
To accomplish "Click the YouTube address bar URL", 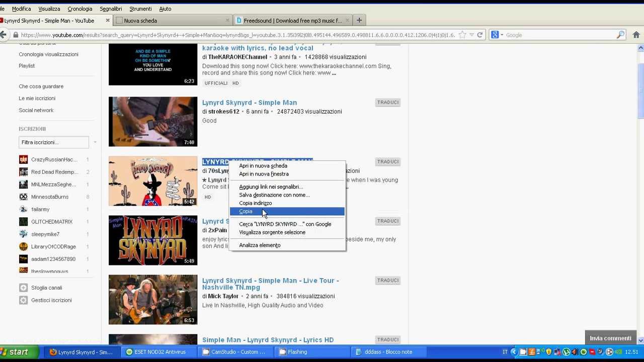I will pos(237,35).
